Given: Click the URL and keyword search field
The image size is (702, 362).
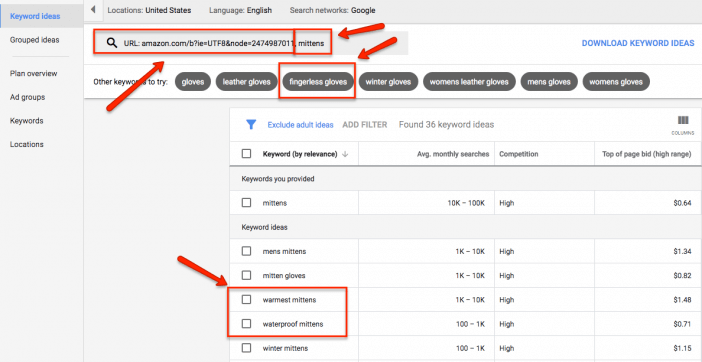Looking at the screenshot, I should click(251, 43).
